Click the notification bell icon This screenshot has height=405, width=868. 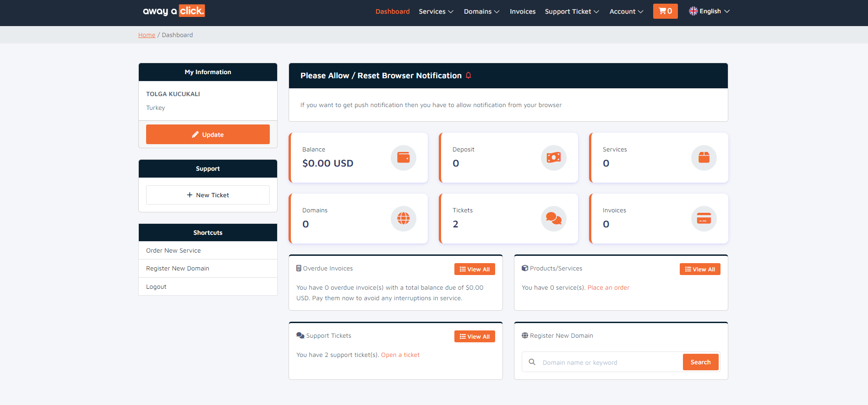click(469, 76)
